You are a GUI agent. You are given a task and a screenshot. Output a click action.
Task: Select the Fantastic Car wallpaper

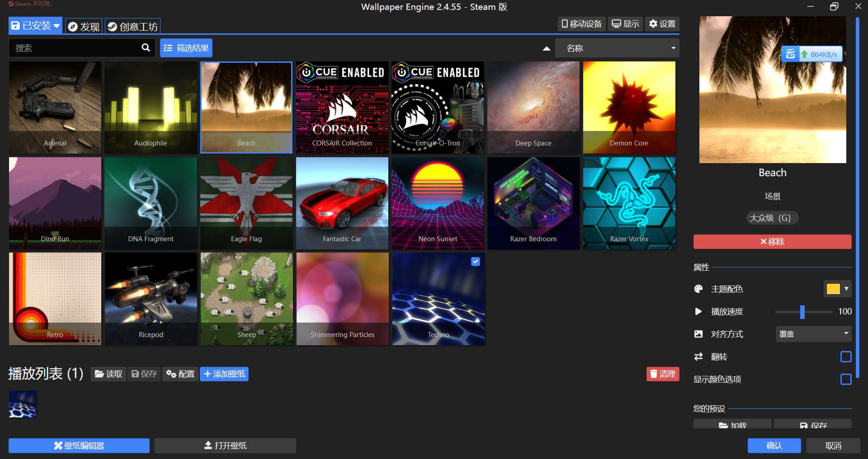[x=342, y=203]
